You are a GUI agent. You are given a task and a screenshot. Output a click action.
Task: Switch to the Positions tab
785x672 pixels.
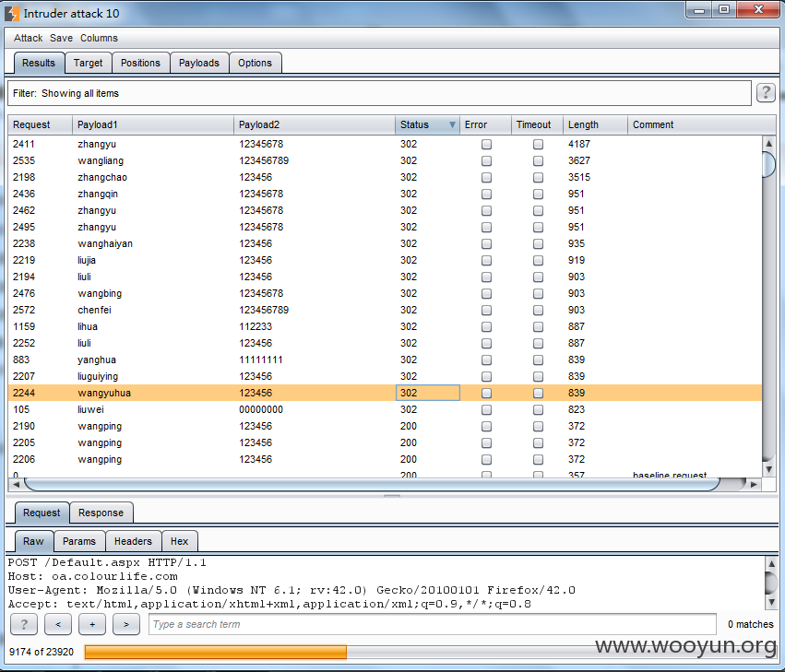141,63
